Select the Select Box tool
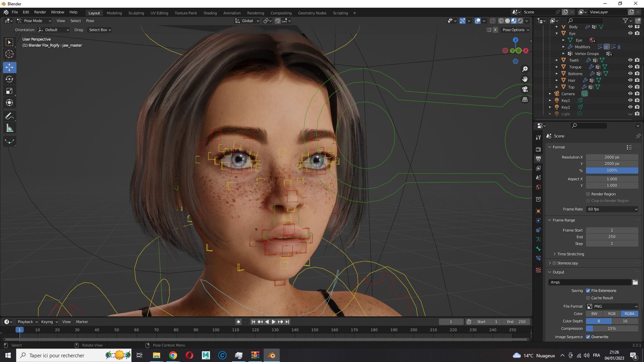The height and width of the screenshot is (362, 644). click(10, 42)
